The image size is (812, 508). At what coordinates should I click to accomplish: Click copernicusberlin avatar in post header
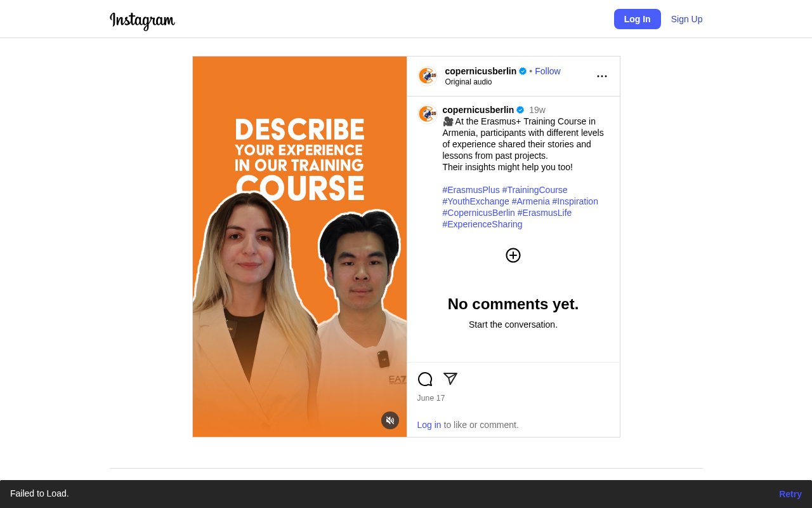(428, 76)
